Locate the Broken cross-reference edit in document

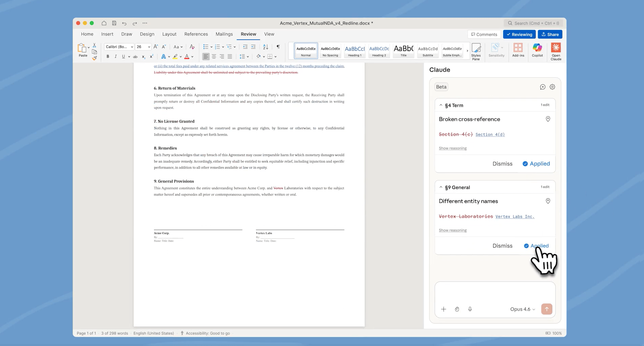pyautogui.click(x=548, y=119)
